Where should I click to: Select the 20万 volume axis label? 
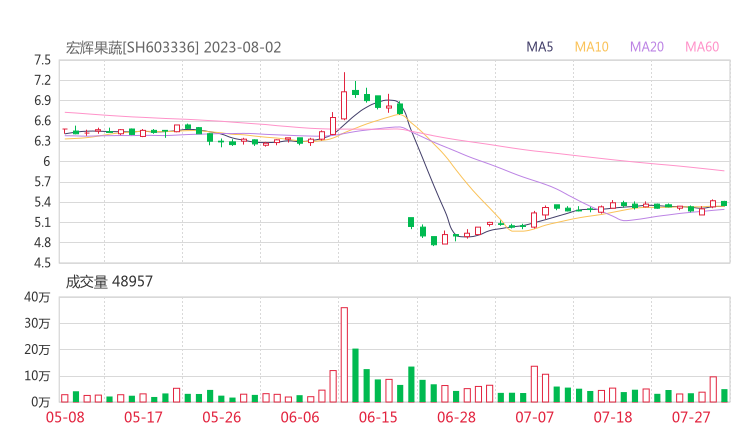[x=37, y=349]
